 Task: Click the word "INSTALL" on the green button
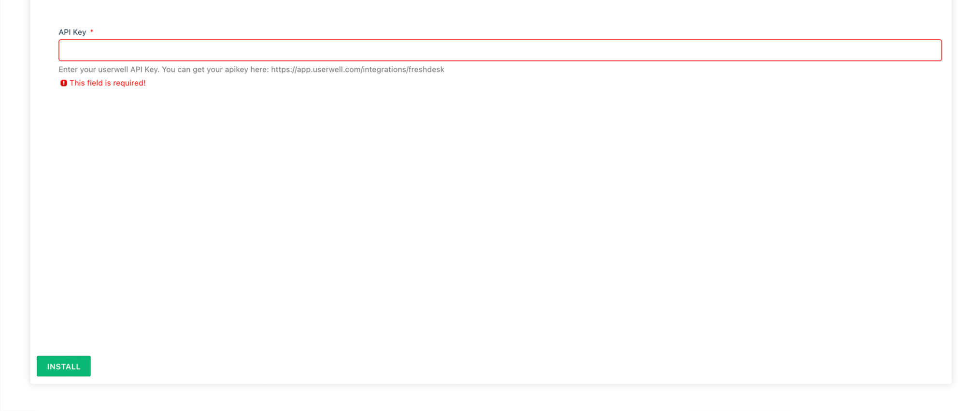64,367
